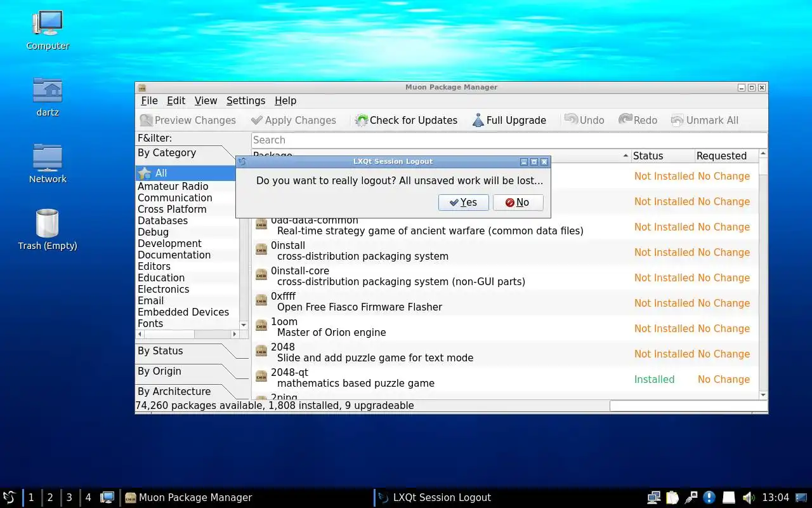Viewport: 812px width, 508px height.
Task: Cancel logout with No button
Action: [518, 203]
